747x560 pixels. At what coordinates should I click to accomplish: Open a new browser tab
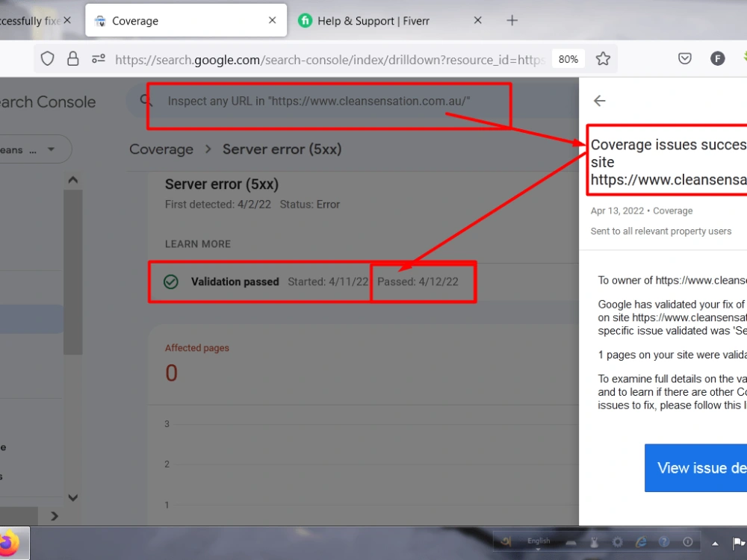pos(512,20)
